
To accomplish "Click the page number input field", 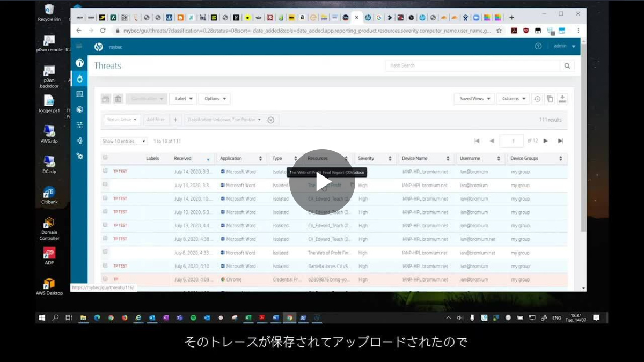I will (x=511, y=141).
